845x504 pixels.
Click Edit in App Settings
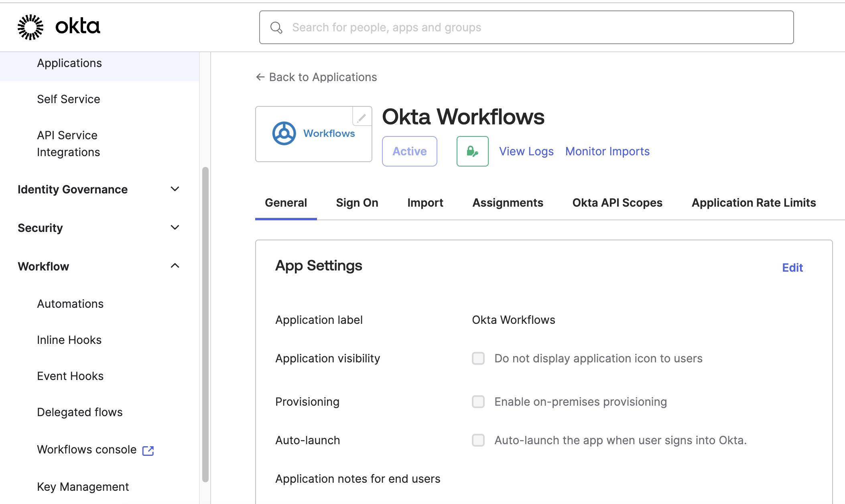(x=792, y=268)
